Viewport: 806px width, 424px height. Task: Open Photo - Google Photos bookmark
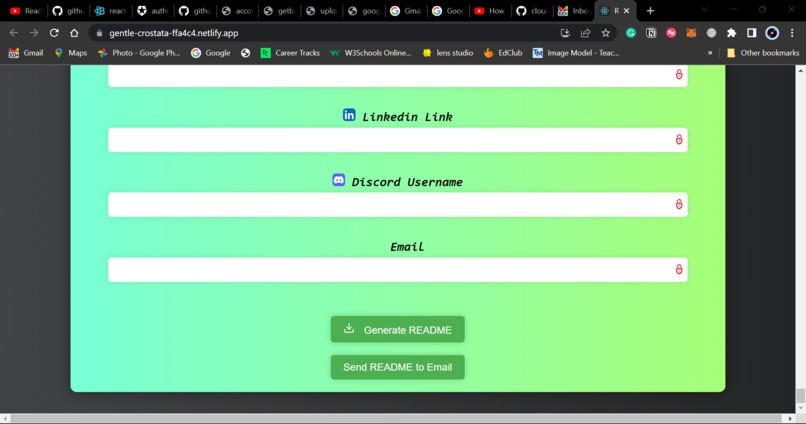tap(139, 53)
